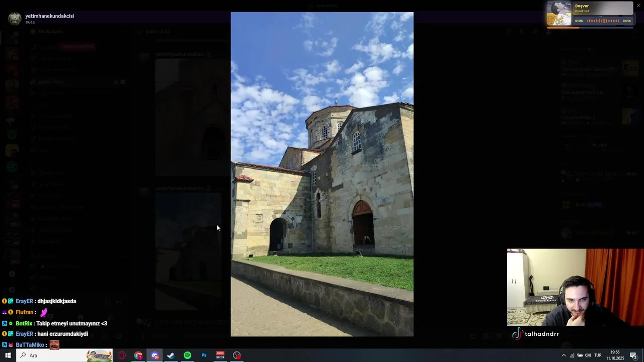Click the Flufran username in chat

coord(25,312)
